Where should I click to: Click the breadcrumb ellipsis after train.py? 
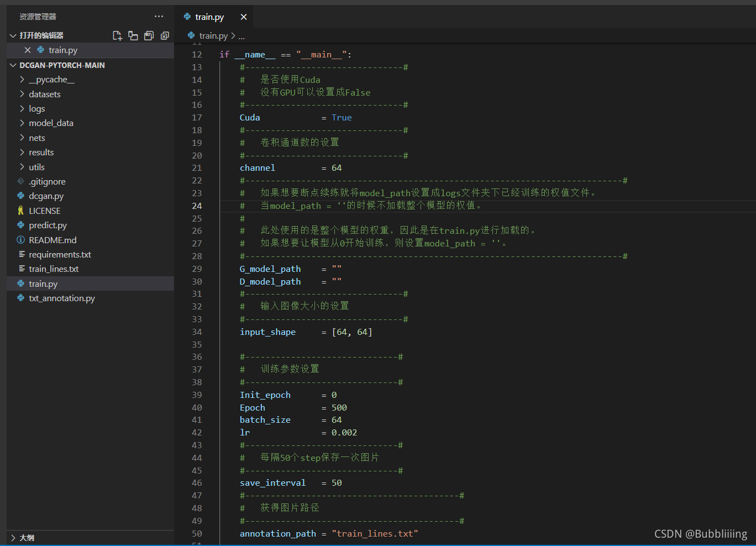tap(242, 36)
